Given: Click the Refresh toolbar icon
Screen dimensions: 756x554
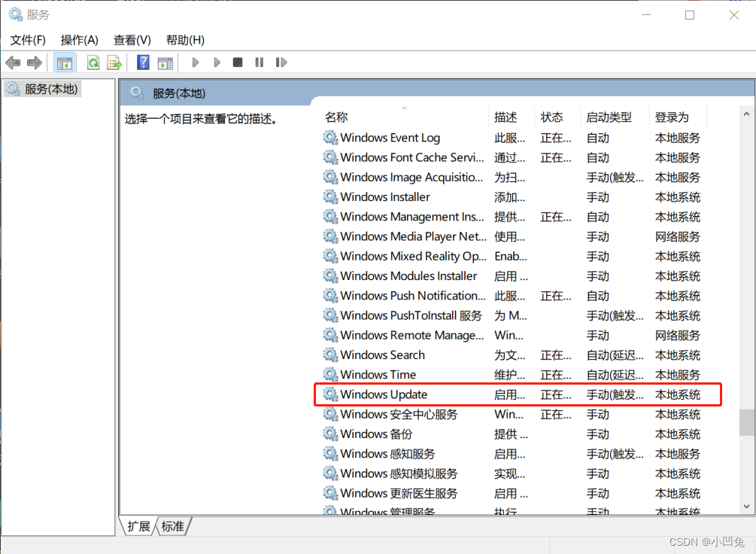Looking at the screenshot, I should click(x=93, y=62).
